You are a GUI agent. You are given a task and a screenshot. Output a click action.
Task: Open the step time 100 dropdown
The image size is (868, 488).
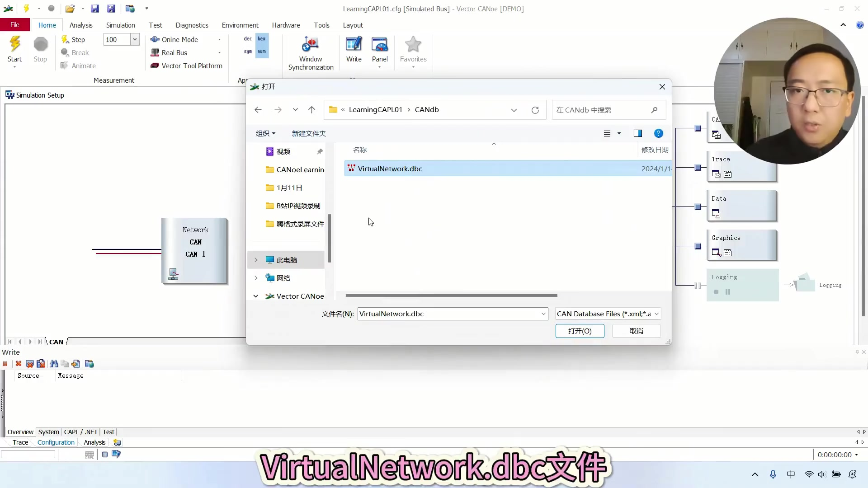[135, 40]
